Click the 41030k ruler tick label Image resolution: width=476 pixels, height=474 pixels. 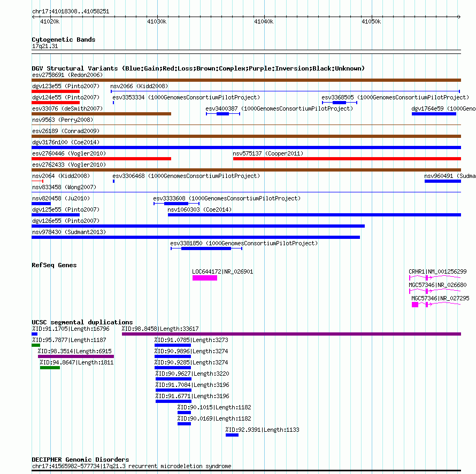[x=157, y=21]
